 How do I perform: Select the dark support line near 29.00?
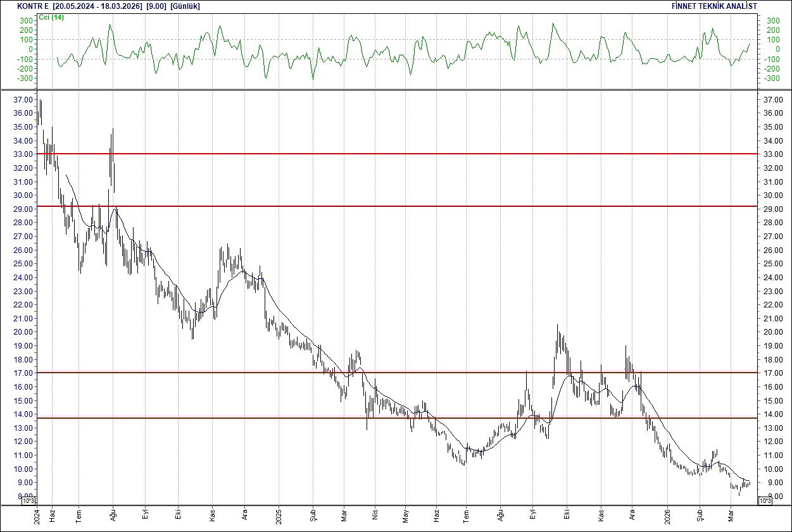coord(380,207)
